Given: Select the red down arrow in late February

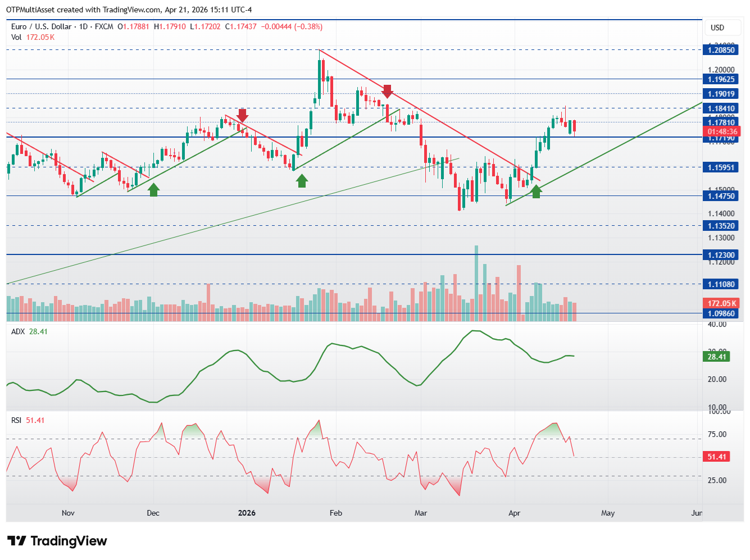Looking at the screenshot, I should pyautogui.click(x=387, y=91).
